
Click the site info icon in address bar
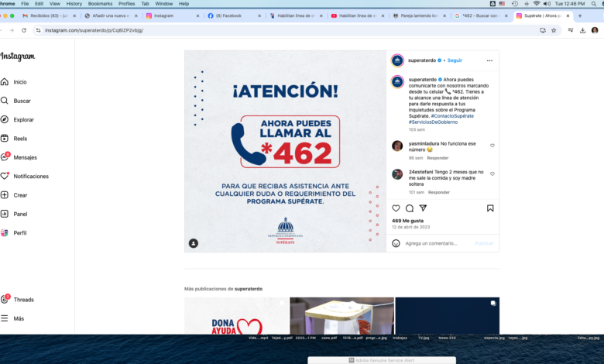click(38, 30)
